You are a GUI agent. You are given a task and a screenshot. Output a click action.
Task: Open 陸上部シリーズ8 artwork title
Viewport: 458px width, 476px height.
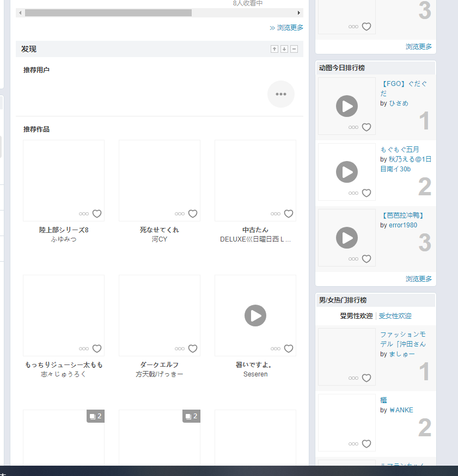pos(64,230)
